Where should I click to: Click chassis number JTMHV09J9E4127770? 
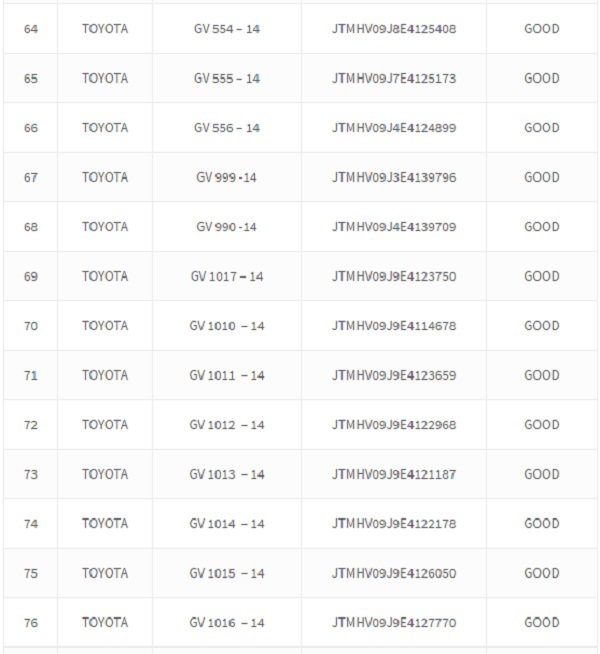pyautogui.click(x=394, y=623)
